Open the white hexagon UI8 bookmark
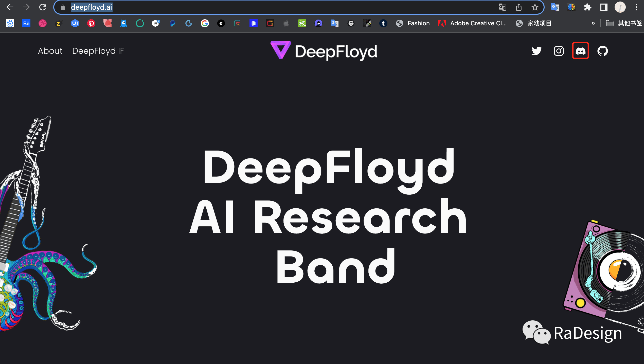Viewport: 644px width, 364px height. pos(156,23)
